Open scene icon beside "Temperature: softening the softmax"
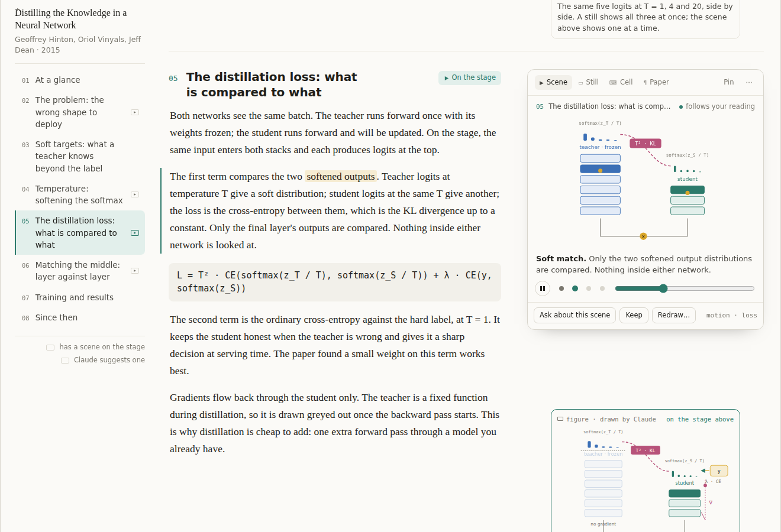The image size is (781, 532). [135, 194]
